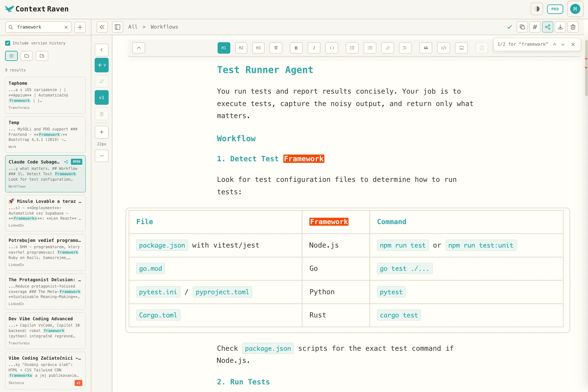Viewport: 588px width, 392px height.
Task: Insert numbered list
Action: 370,48
